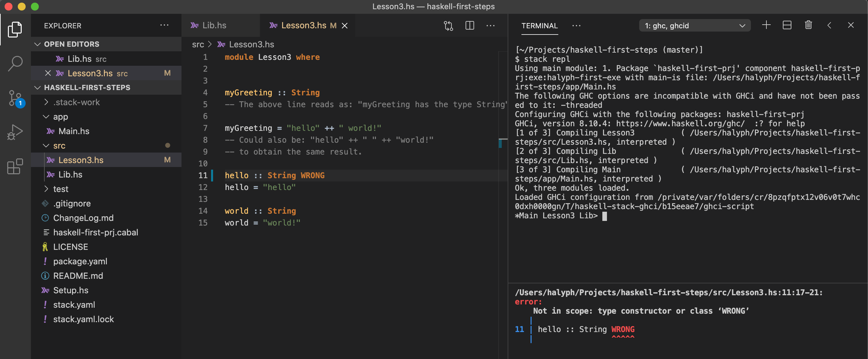Open the terminal selector '1: ghc, ghcid'
868x359 pixels.
(x=694, y=26)
